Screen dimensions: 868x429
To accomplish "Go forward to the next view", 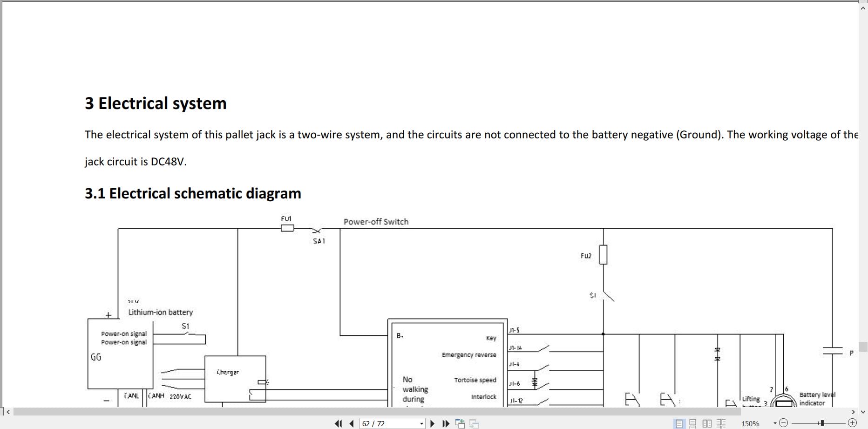I will pos(474,423).
